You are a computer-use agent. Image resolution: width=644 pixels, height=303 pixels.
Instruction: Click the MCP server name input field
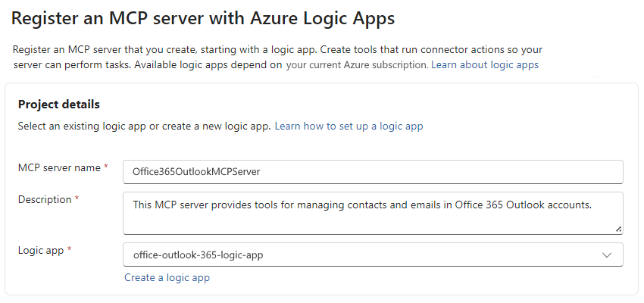[x=373, y=172]
